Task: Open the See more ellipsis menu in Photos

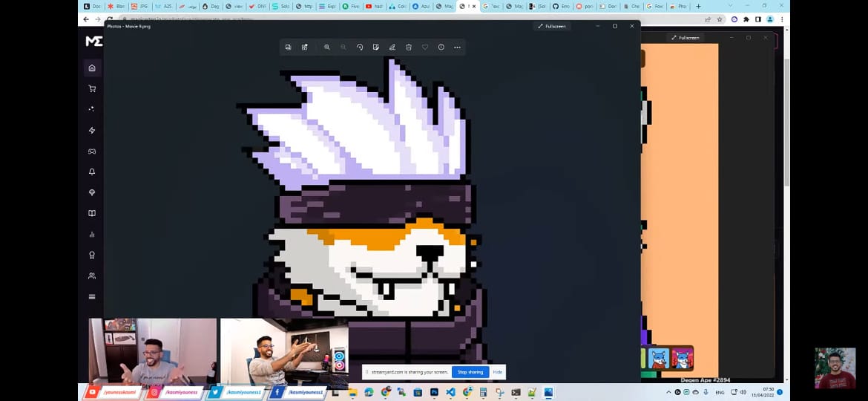Action: coord(457,47)
